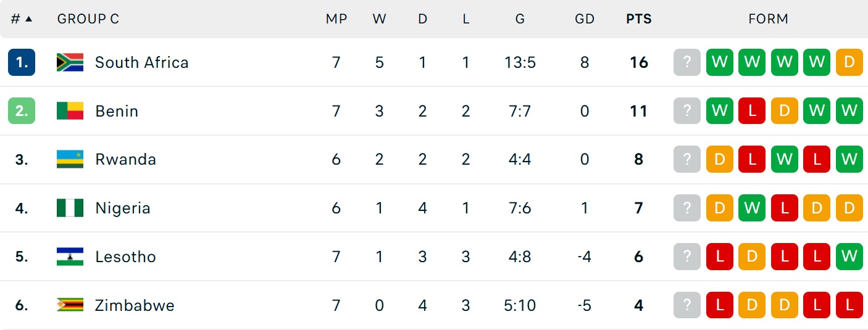Click the blue rank 1 badge
The image size is (868, 330).
(22, 62)
